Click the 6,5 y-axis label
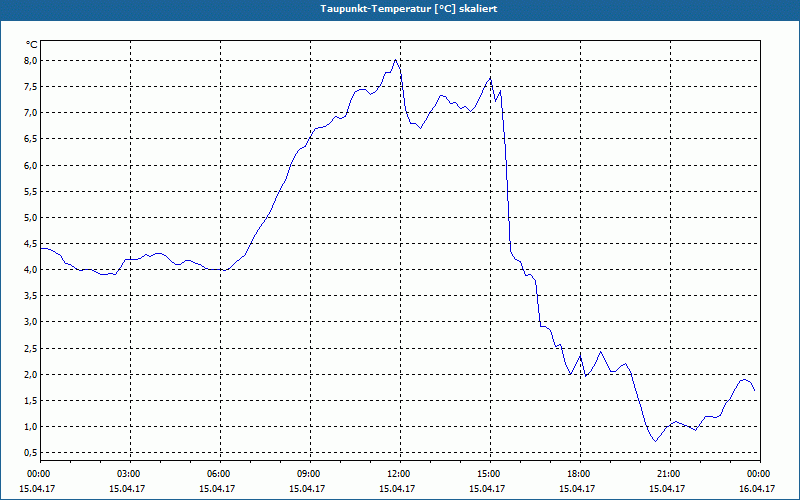800x500 pixels. click(31, 139)
